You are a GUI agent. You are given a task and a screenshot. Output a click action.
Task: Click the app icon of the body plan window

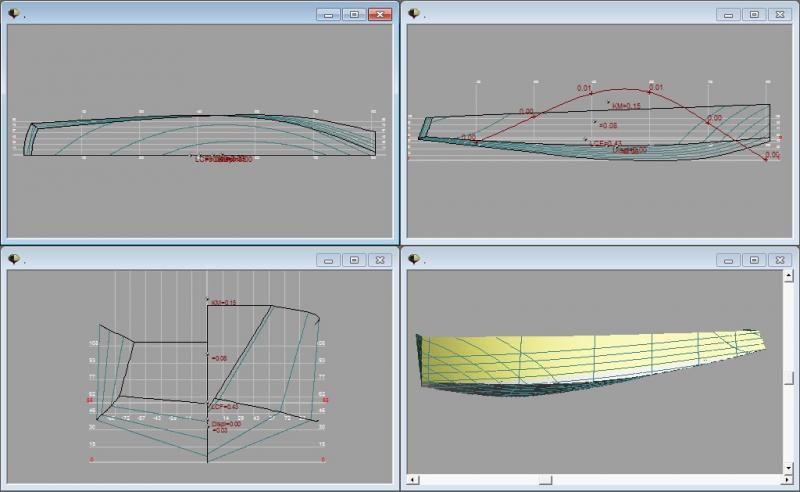coord(14,259)
